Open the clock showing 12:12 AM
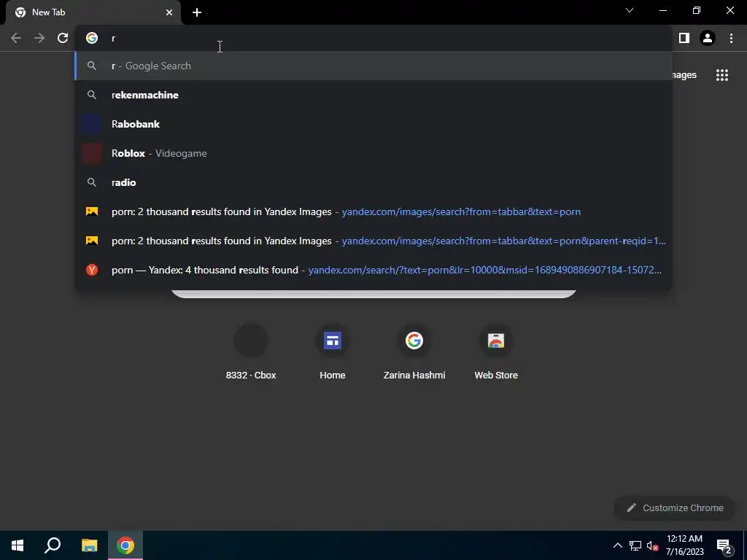Image resolution: width=747 pixels, height=560 pixels. click(684, 545)
